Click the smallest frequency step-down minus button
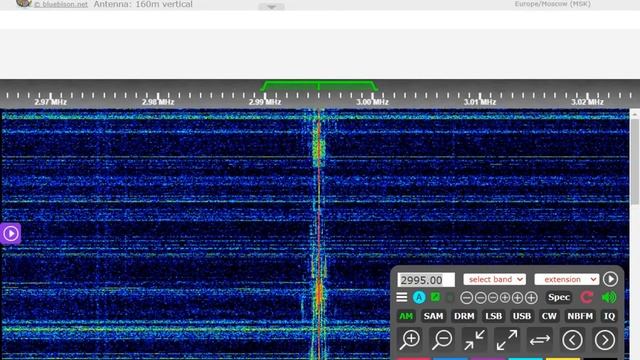 pos(493,298)
